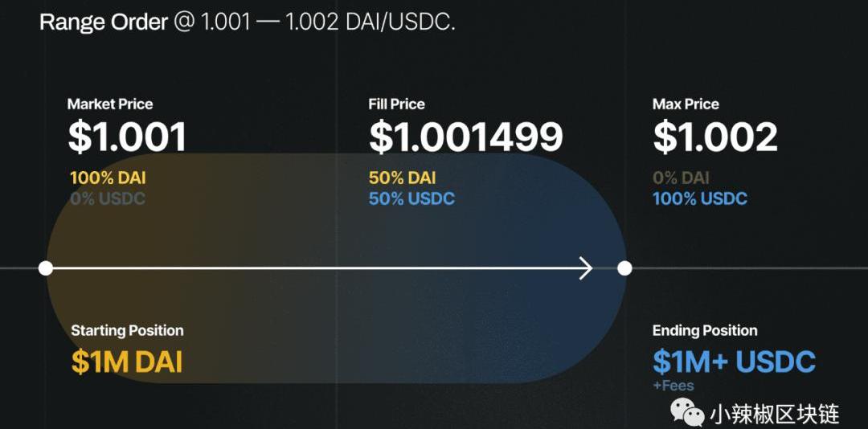Image resolution: width=868 pixels, height=429 pixels.
Task: Click the $1.002 max price value
Action: (x=714, y=137)
